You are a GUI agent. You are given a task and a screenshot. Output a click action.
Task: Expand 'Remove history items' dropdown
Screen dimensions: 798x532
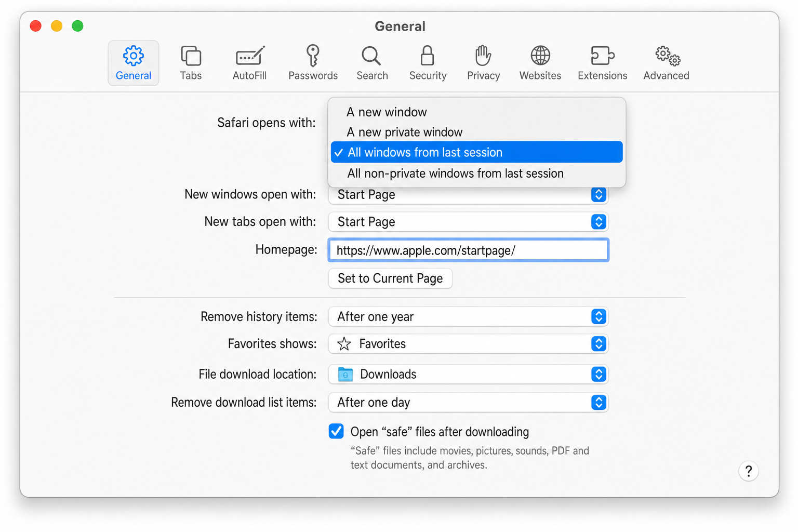coord(468,316)
